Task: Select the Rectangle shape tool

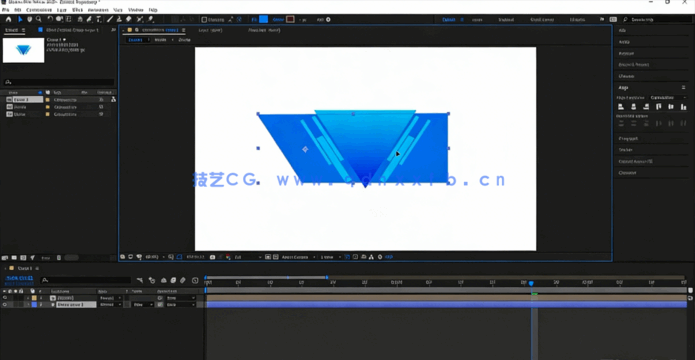Action: (x=80, y=19)
